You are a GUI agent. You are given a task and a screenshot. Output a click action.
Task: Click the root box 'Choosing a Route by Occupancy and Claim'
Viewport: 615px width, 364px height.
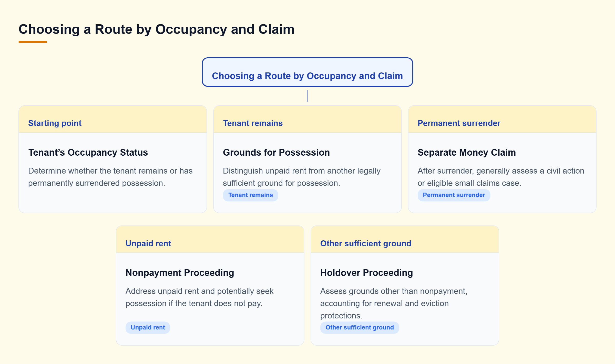coord(307,72)
